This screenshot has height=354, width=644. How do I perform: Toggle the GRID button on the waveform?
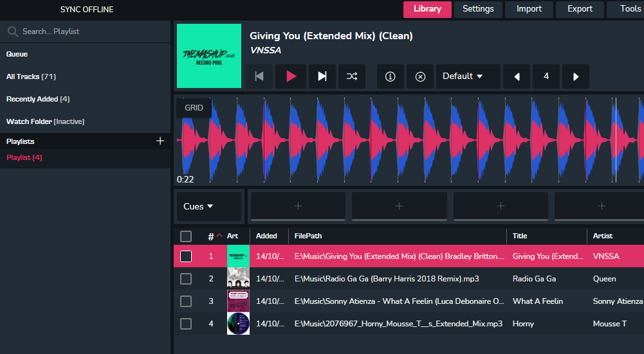[194, 108]
